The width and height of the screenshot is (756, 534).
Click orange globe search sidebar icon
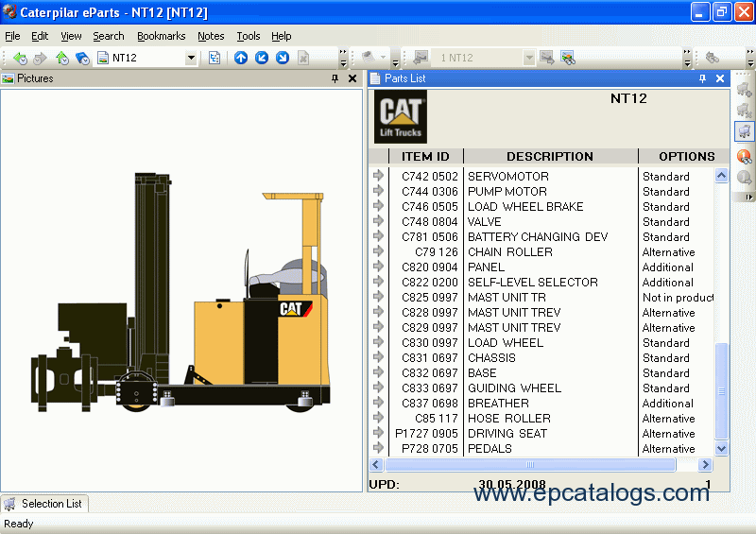click(x=745, y=156)
